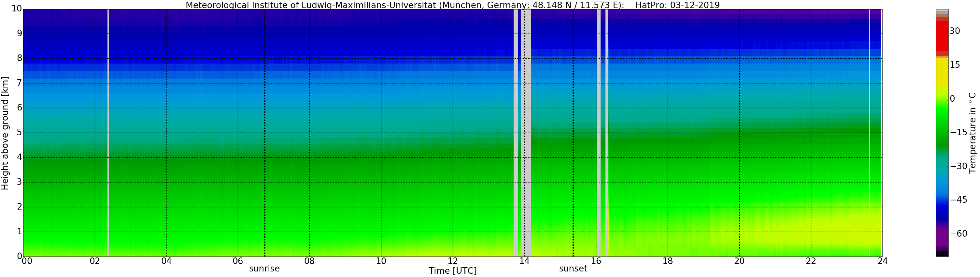The image size is (980, 277).
Task: Click the "Height above ground [km]" axis label
Action: tap(5, 133)
